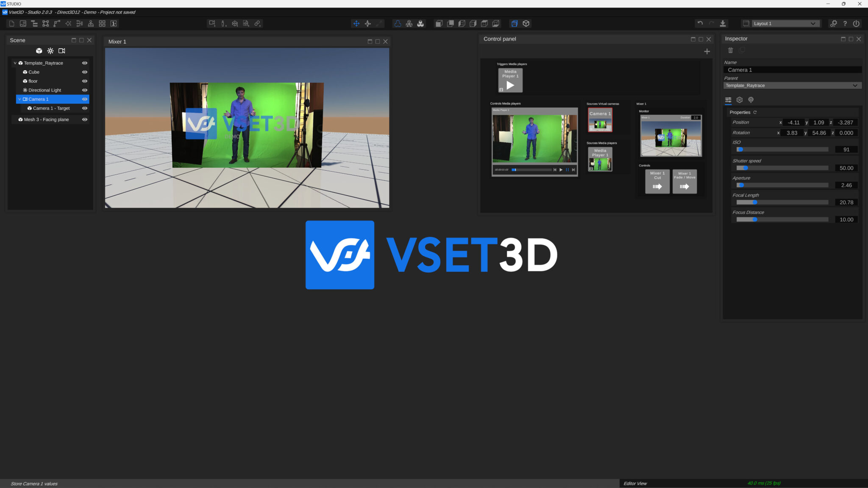Toggle visibility of the Cube object
Screen dimensions: 868x488
85,72
